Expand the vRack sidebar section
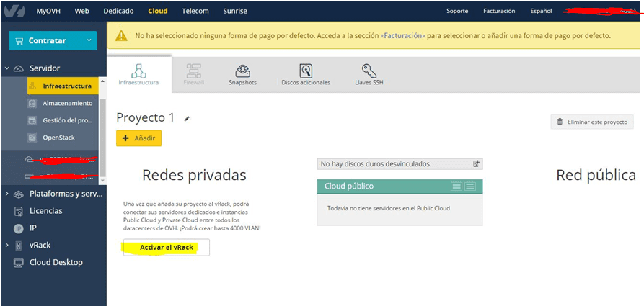 pos(7,246)
